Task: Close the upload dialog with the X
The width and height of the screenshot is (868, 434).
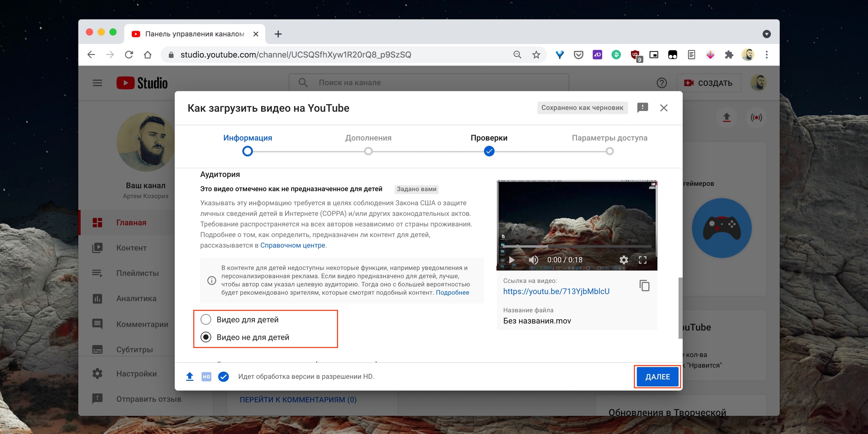Action: [663, 108]
